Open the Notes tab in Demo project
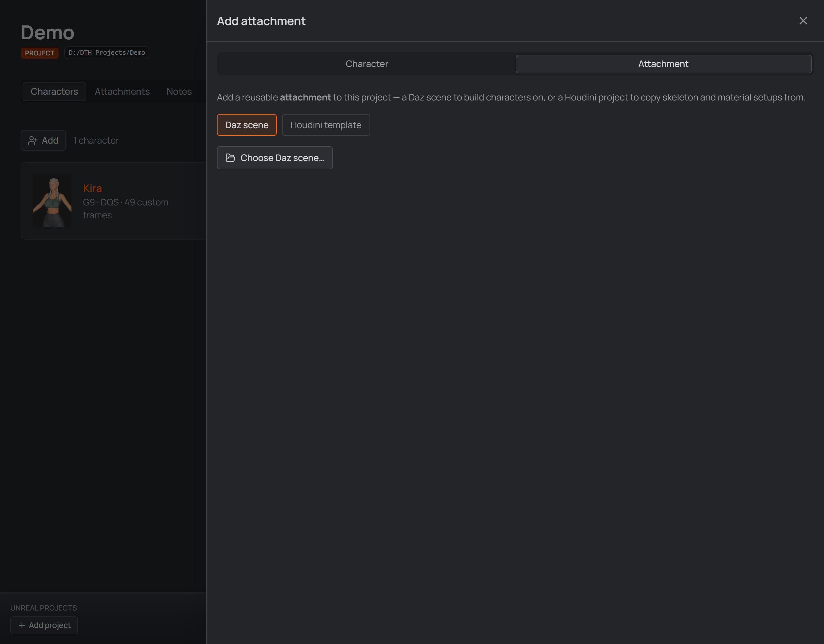The width and height of the screenshot is (824, 644). tap(179, 92)
